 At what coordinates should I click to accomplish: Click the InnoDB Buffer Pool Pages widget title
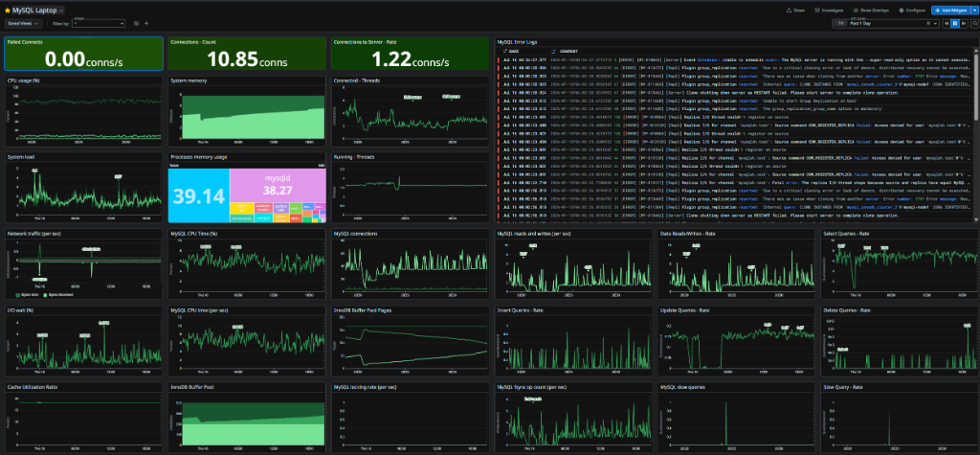[x=363, y=309]
